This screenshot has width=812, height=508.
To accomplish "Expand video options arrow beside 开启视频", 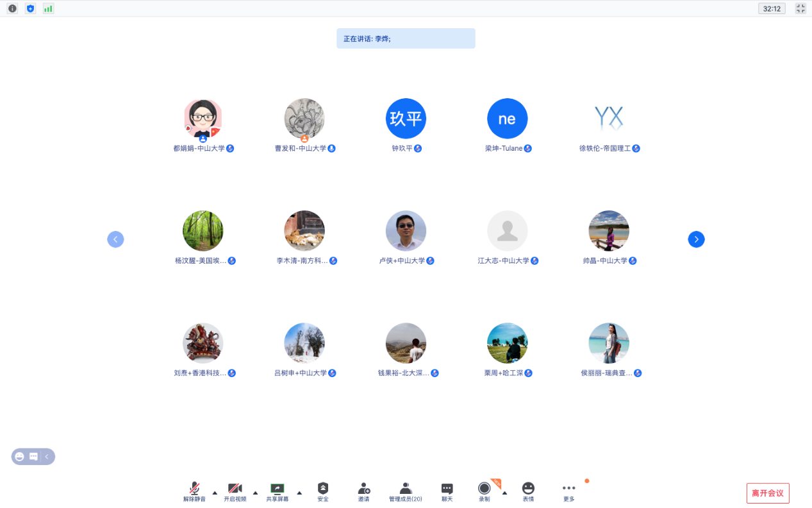I will [x=255, y=493].
